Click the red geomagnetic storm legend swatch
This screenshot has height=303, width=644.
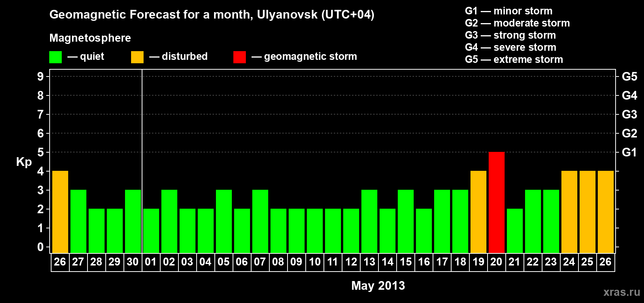[239, 57]
